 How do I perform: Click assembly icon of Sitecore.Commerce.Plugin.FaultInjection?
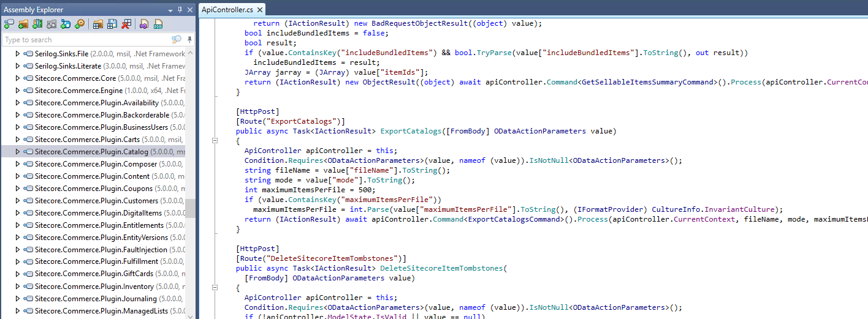28,250
